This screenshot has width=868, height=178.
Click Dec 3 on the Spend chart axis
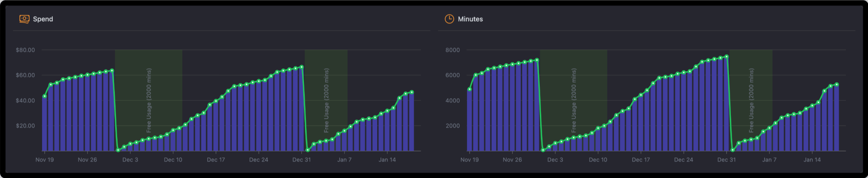130,160
